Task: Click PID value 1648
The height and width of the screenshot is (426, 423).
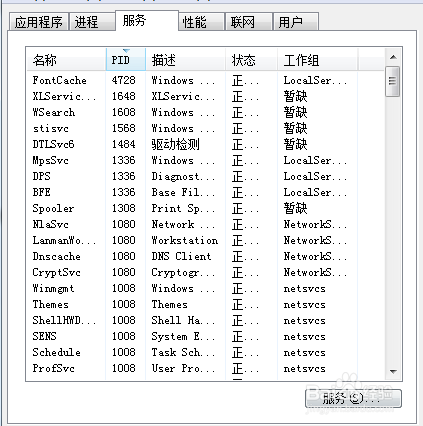Action: (124, 96)
